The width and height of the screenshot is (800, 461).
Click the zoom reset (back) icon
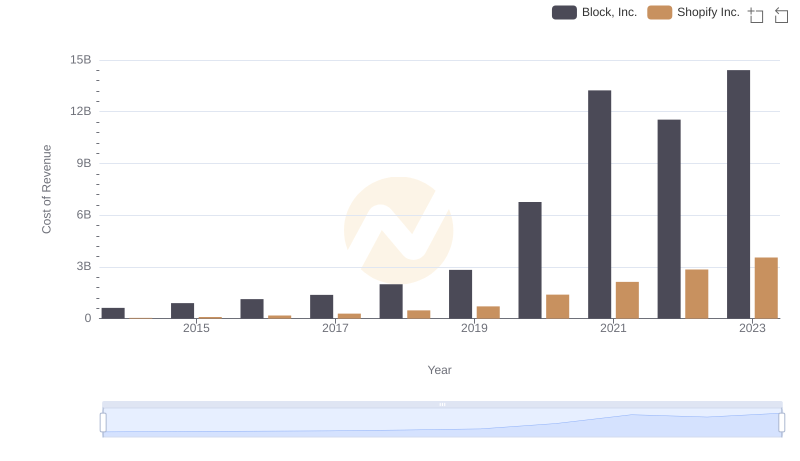pos(781,15)
